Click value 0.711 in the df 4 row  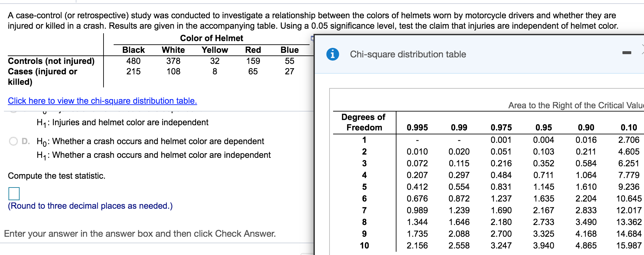tap(543, 175)
